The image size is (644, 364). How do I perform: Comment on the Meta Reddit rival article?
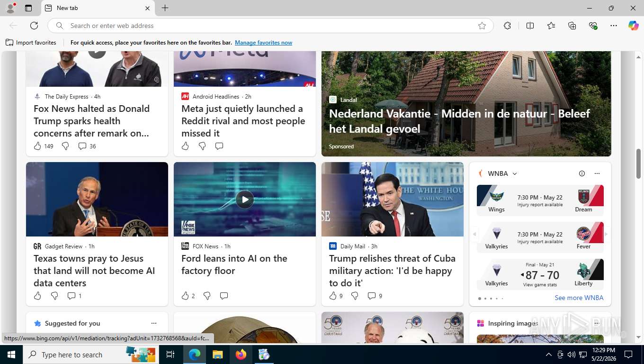point(219,146)
